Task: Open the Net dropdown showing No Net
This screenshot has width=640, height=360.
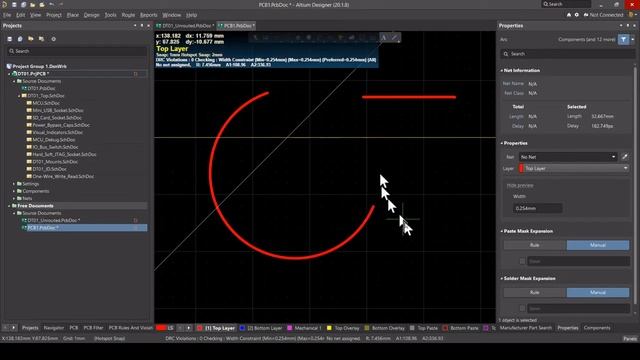Action: click(568, 157)
